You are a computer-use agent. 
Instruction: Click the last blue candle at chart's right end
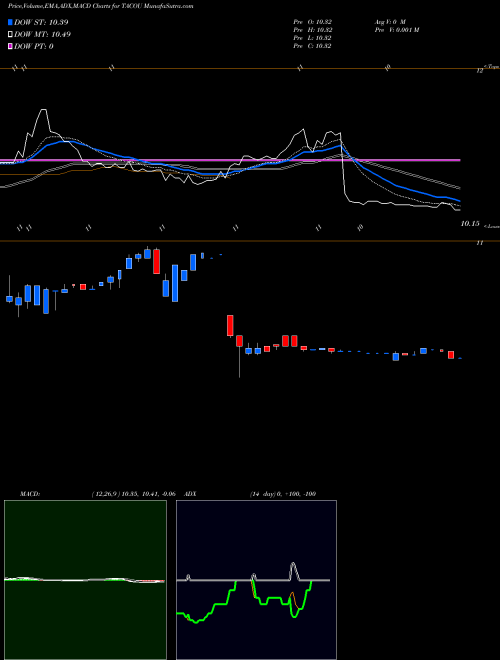460,358
